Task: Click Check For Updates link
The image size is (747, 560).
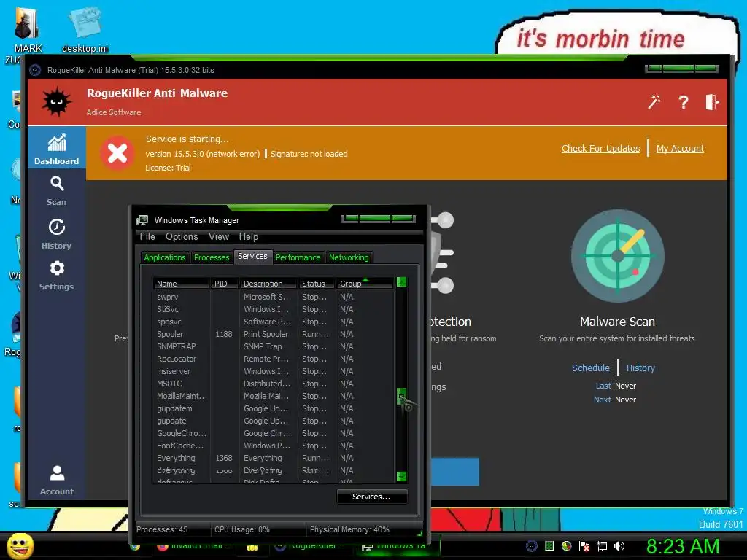Action: point(600,148)
